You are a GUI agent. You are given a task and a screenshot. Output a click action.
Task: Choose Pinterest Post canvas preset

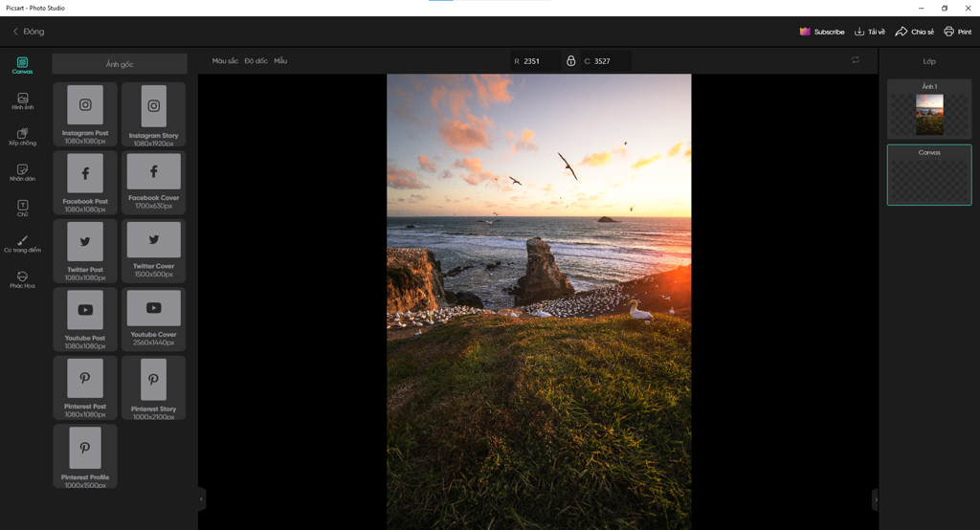pyautogui.click(x=85, y=387)
